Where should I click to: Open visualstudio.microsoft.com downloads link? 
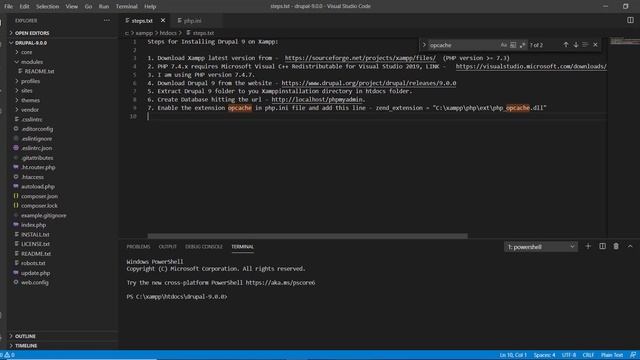[531, 66]
